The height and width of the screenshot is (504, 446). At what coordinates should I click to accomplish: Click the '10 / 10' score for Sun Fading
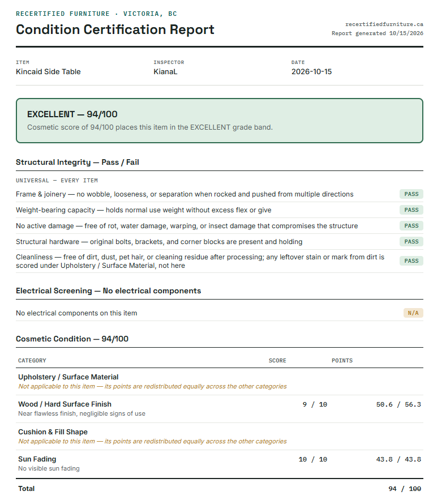coord(312,459)
